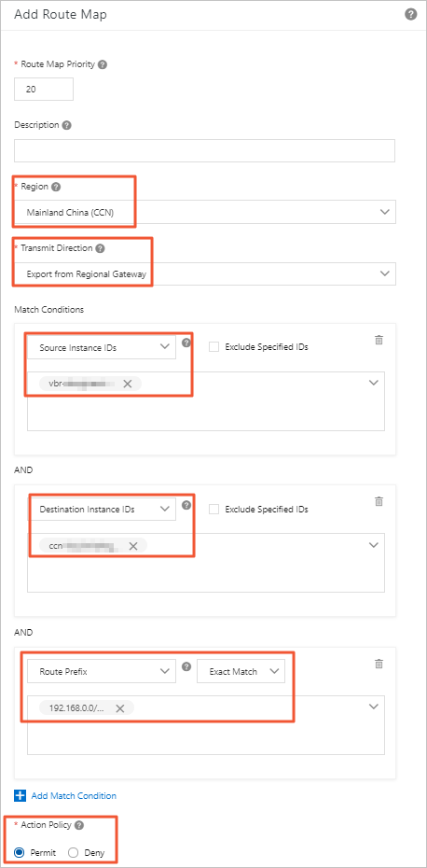Click help icon next to Route Map Priority
427x868 pixels.
tap(103, 64)
